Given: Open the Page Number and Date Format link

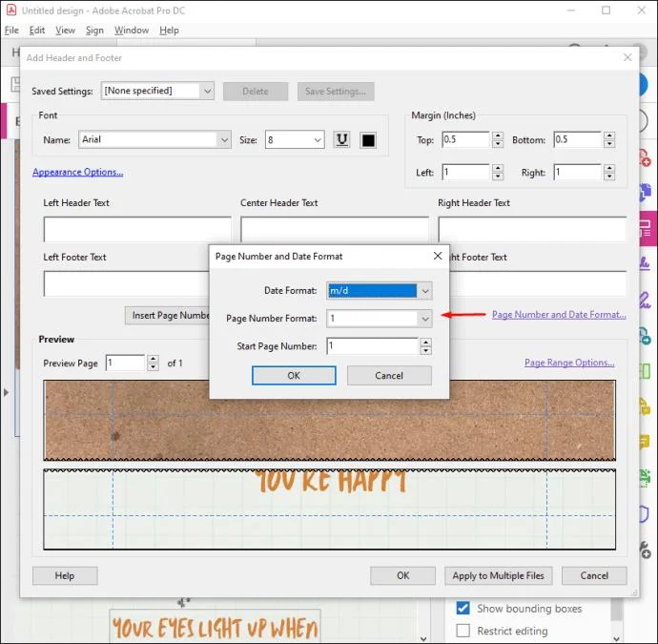Looking at the screenshot, I should [x=559, y=315].
